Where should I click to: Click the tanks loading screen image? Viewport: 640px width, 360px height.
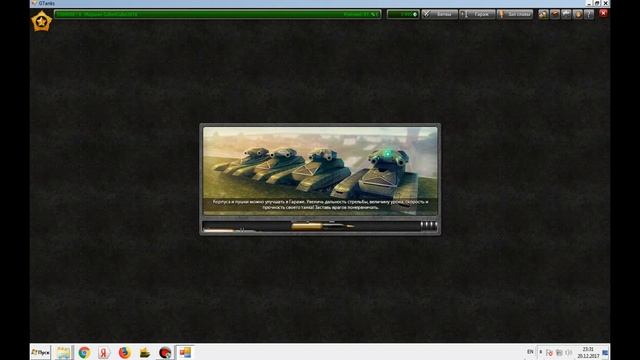click(320, 171)
